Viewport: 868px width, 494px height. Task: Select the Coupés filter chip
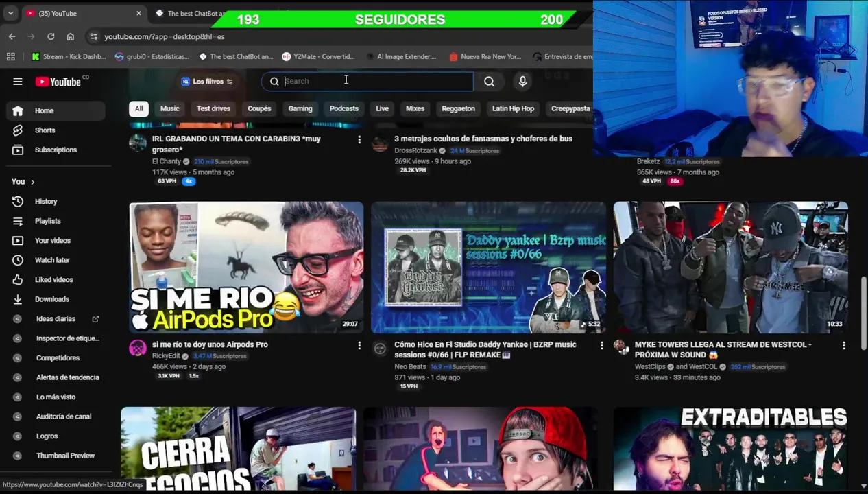[x=259, y=108]
